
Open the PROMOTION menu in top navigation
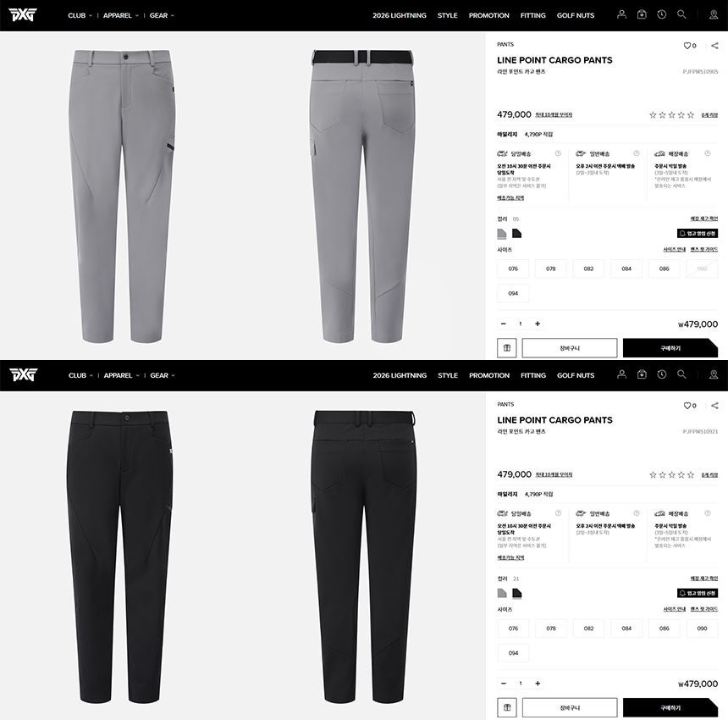489,15
